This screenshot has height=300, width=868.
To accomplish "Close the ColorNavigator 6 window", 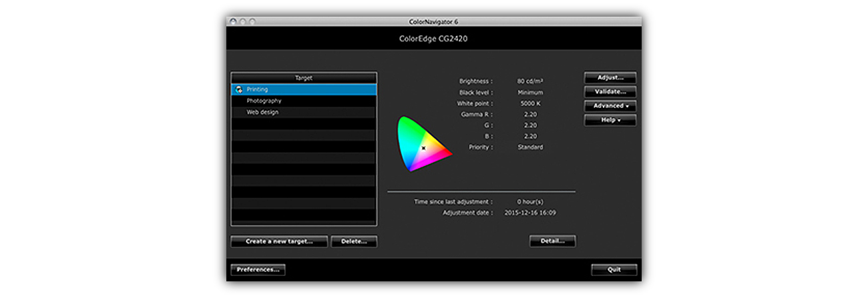I will (233, 21).
